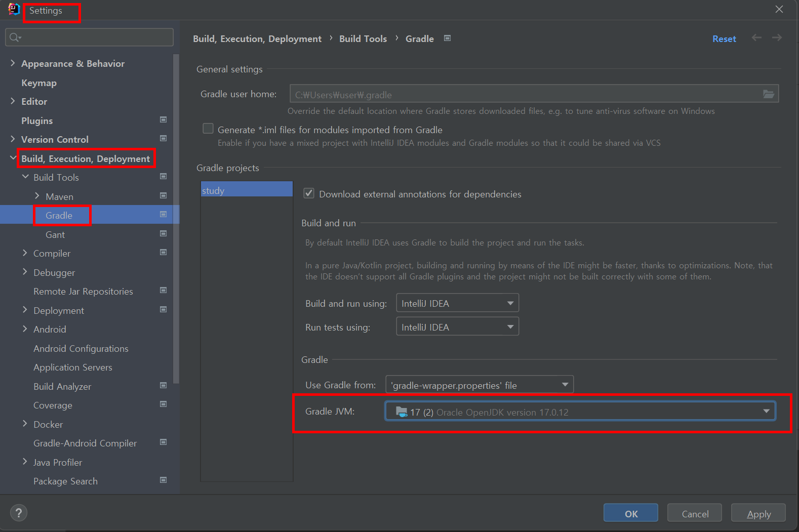This screenshot has height=532, width=799.
Task: Click project settings icon next to Plugins
Action: (163, 119)
